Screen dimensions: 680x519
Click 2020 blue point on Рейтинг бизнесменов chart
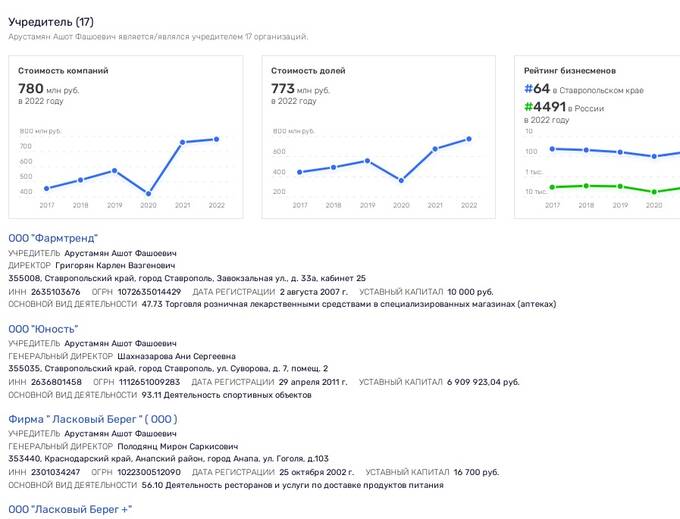(654, 156)
